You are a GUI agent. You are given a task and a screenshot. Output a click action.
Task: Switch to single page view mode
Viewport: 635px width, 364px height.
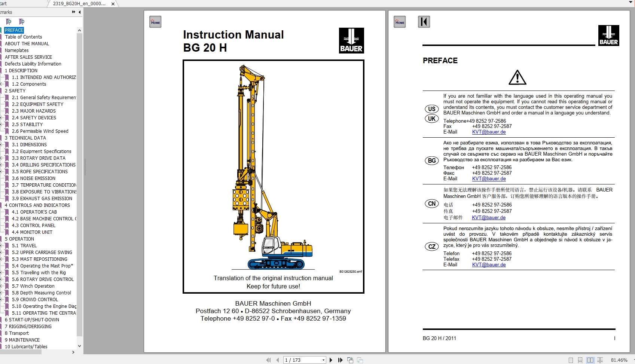(x=571, y=360)
